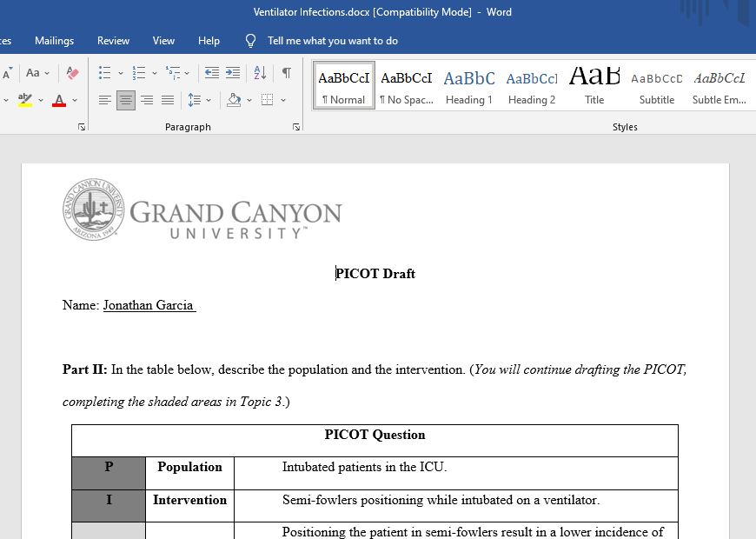Click the Bullets list icon
Viewport: 756px width, 539px height.
(104, 73)
